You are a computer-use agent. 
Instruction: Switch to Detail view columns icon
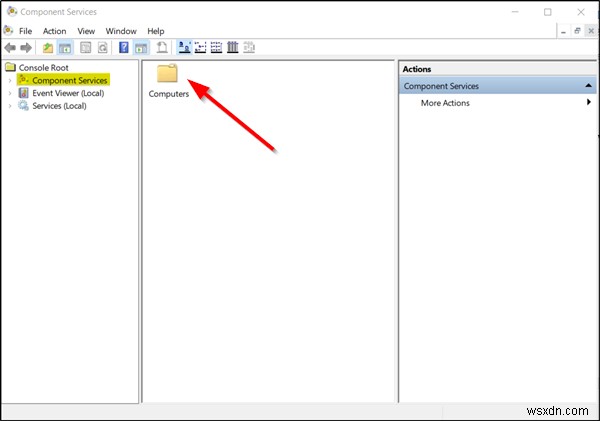(233, 48)
